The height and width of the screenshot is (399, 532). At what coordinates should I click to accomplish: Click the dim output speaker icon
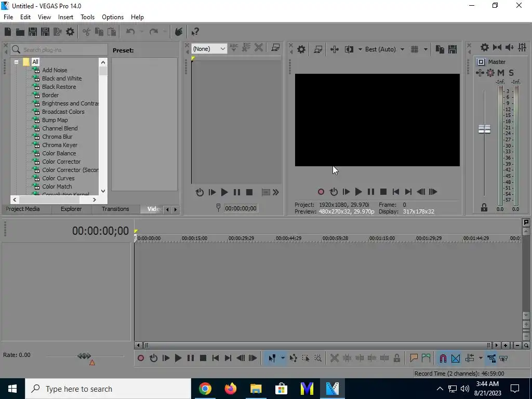pos(509,47)
